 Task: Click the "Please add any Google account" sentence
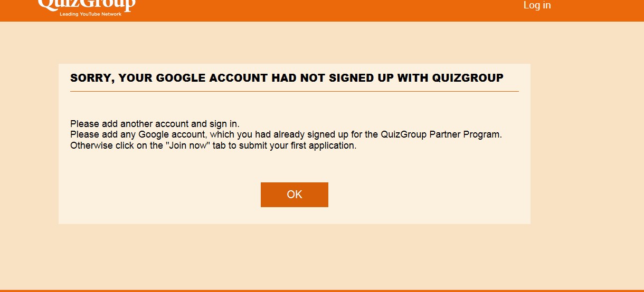(286, 134)
